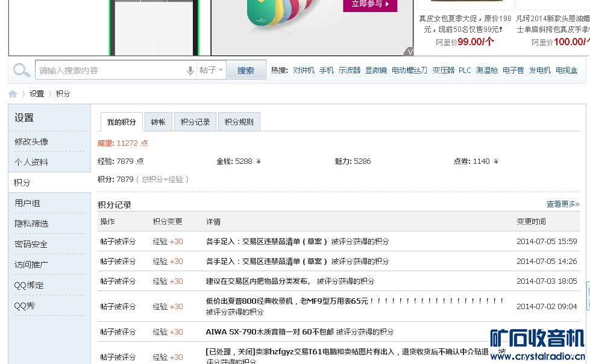Click timestamp 2014-07-03 18:05

[547, 281]
